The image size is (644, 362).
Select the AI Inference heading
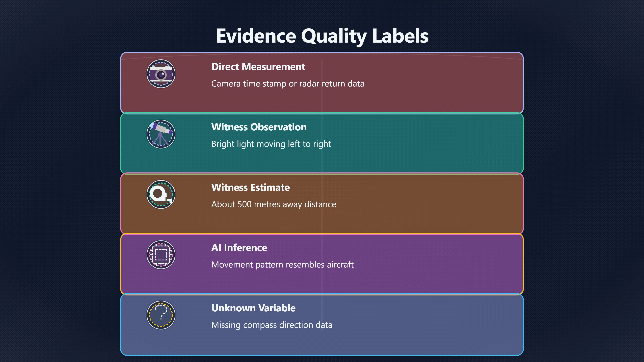click(x=239, y=248)
